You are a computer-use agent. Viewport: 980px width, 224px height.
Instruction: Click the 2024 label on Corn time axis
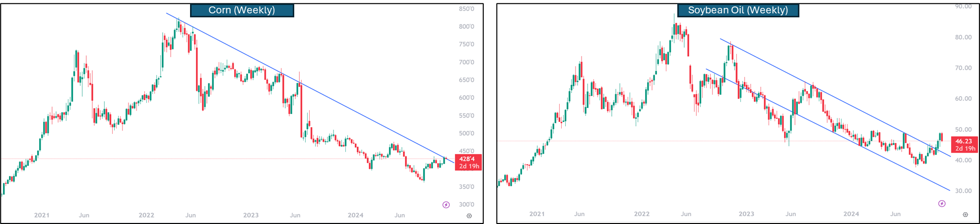coord(355,215)
